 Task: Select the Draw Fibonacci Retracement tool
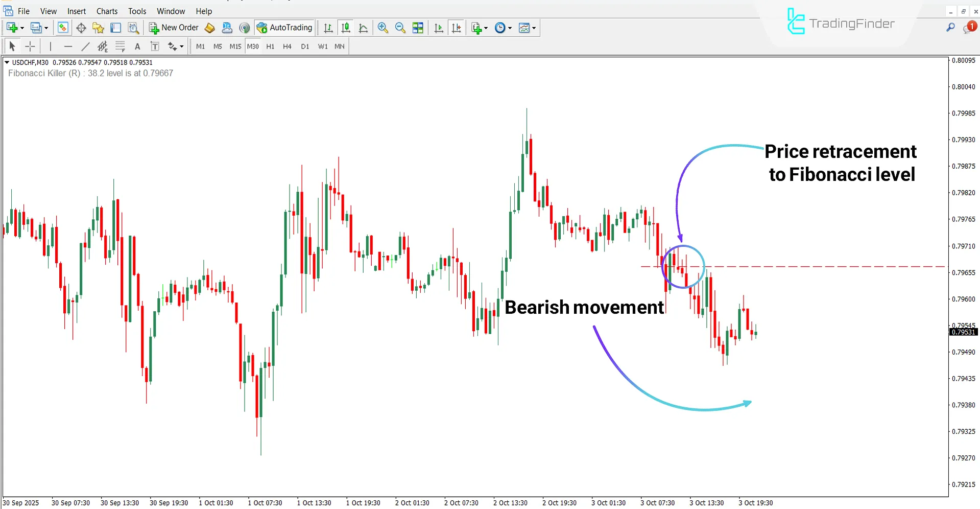point(120,47)
